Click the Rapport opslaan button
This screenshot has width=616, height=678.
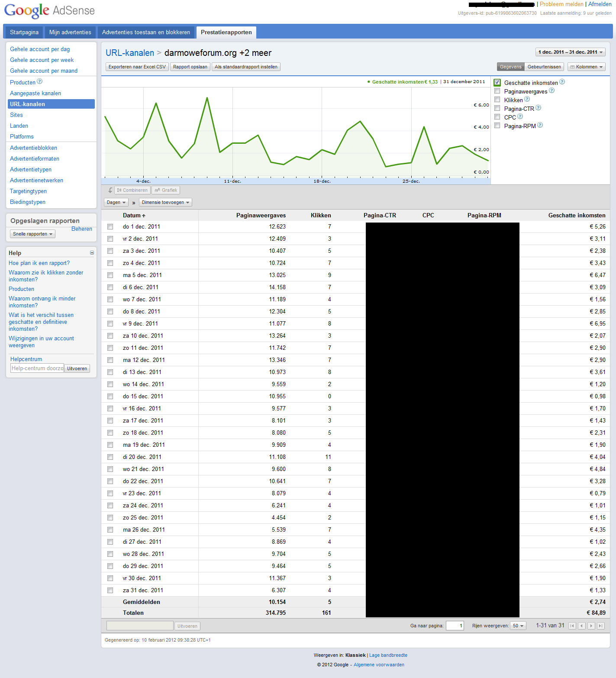(x=190, y=67)
